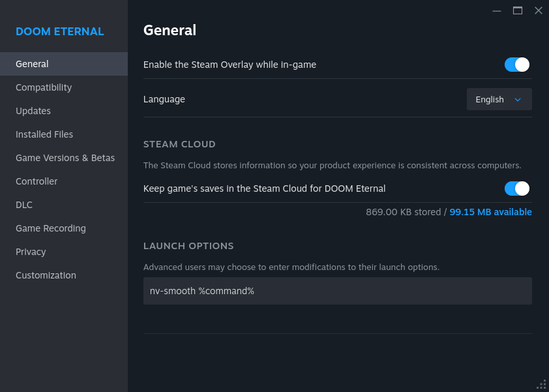Open the Language selection dropdown
The image size is (549, 392).
tap(499, 99)
